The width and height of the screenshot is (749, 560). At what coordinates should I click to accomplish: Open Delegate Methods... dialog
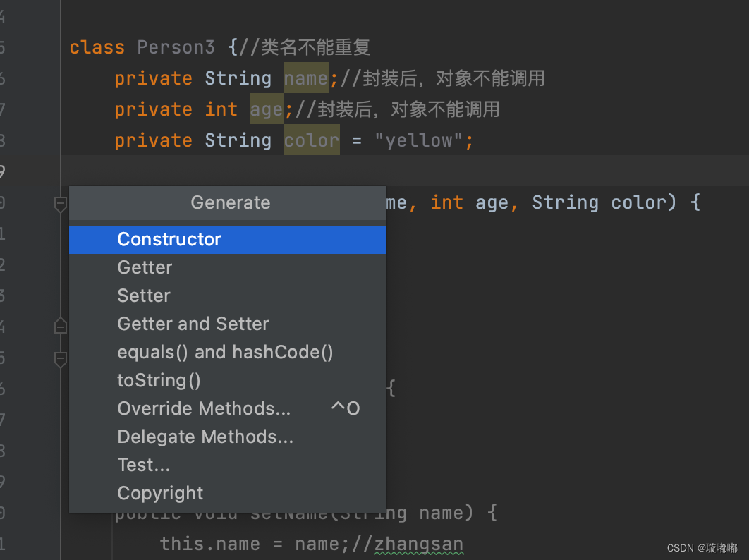[x=205, y=437]
